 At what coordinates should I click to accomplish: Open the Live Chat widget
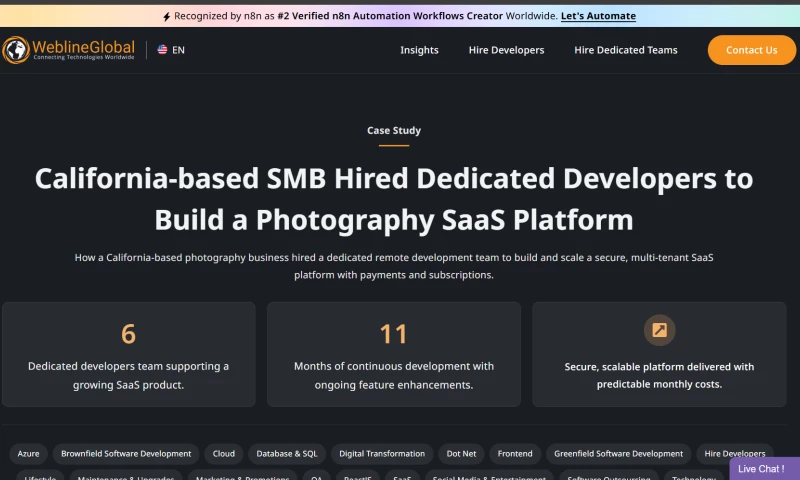coord(764,468)
